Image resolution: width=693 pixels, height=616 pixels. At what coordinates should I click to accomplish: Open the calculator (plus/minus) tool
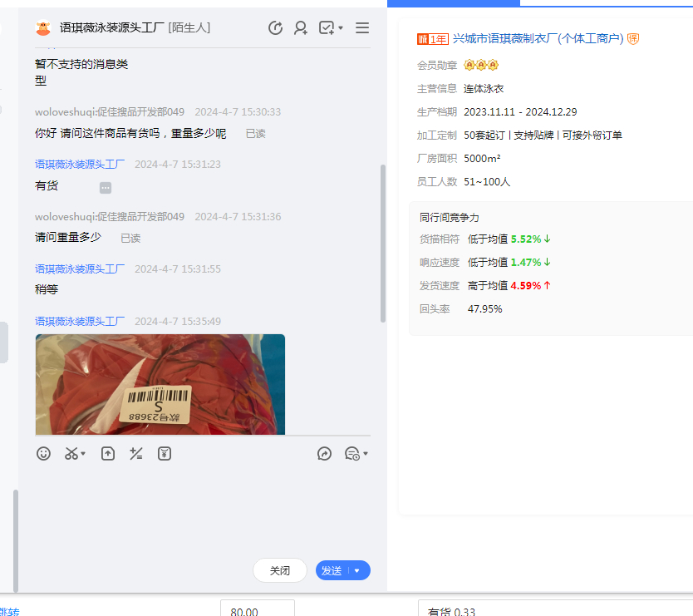[136, 454]
